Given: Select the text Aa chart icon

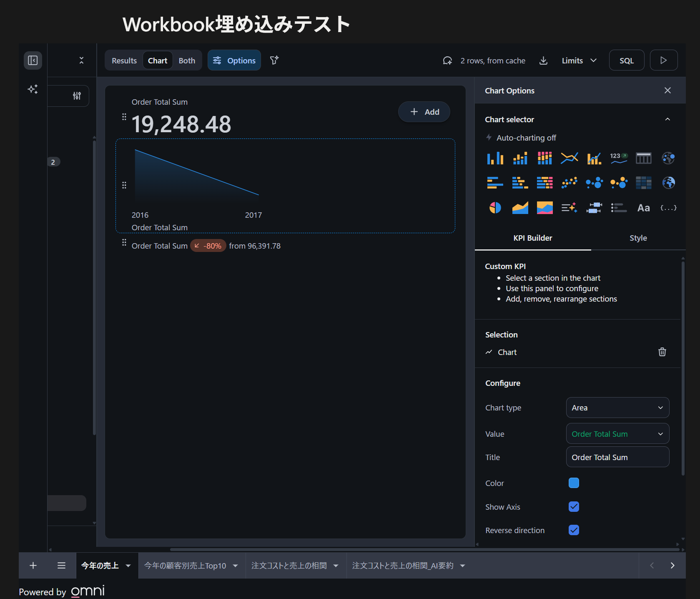Looking at the screenshot, I should point(643,208).
